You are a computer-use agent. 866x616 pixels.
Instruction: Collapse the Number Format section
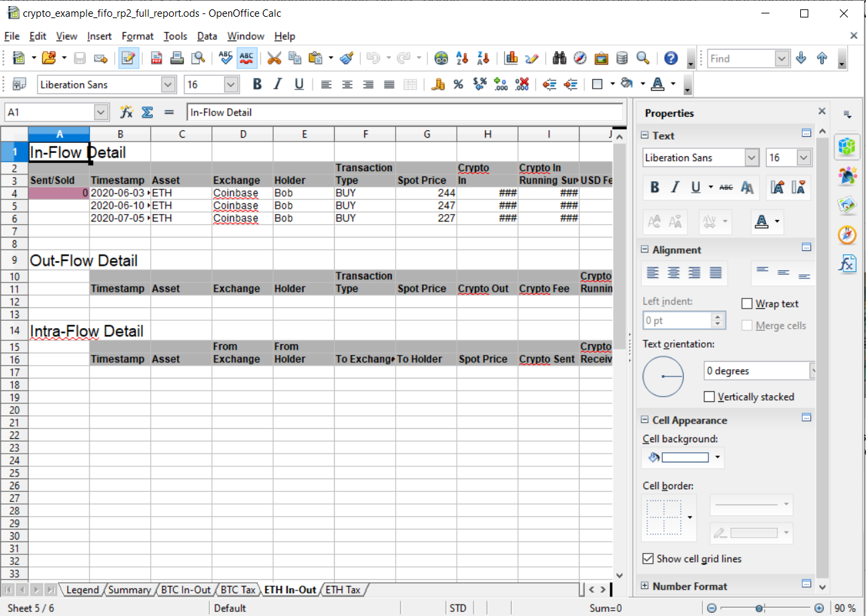(x=644, y=586)
